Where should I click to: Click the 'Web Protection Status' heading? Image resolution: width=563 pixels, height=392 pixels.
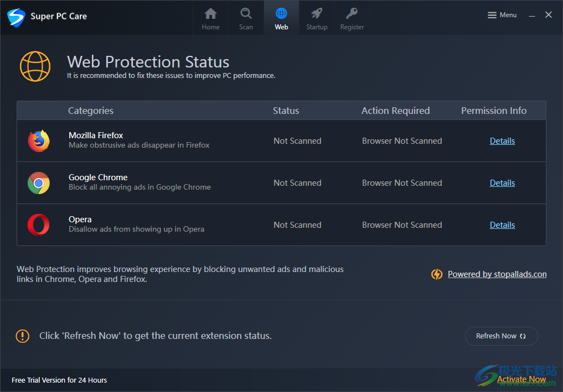coord(148,62)
